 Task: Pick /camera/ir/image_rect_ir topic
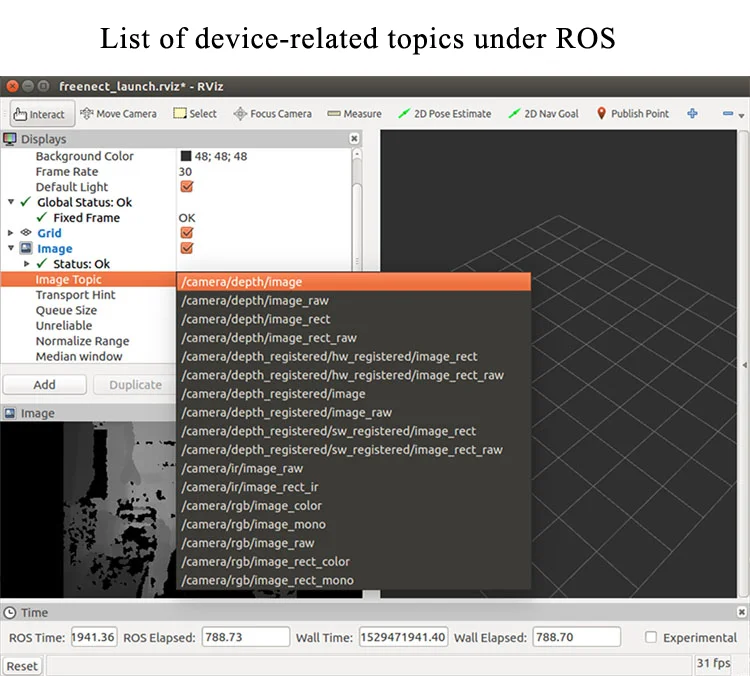(x=353, y=487)
